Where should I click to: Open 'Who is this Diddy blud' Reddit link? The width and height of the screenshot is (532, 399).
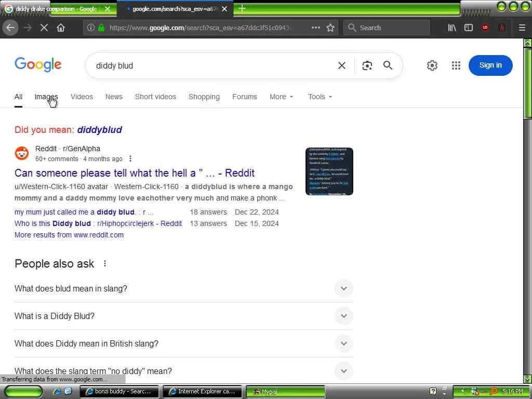[98, 223]
